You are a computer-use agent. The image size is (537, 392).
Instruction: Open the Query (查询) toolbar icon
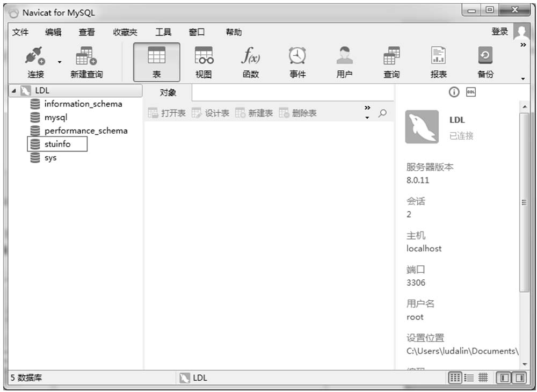(x=391, y=55)
